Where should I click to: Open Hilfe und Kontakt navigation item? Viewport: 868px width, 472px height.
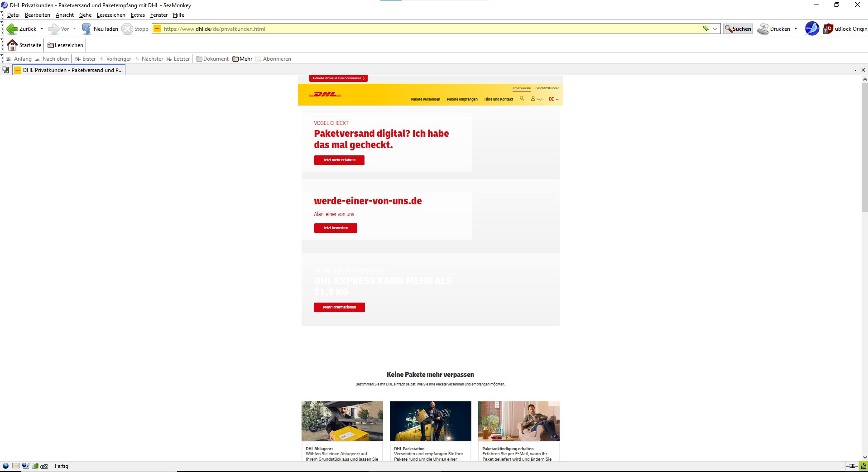click(499, 99)
